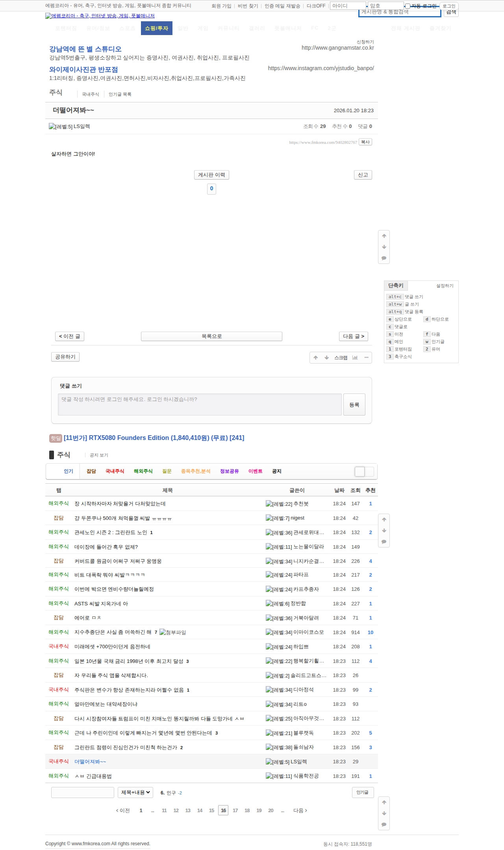The image size is (504, 850).
Task: Click the speech bubble icon above 단축키 panel
Action: click(384, 258)
